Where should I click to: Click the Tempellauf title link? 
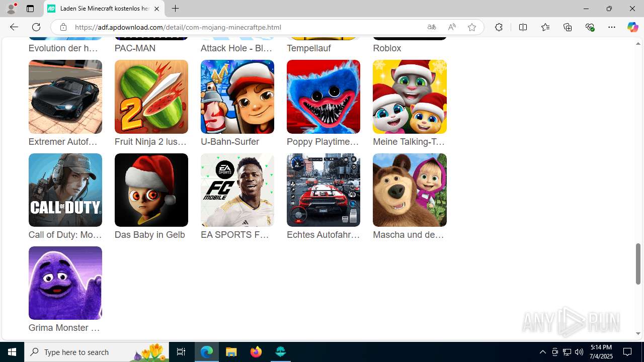[x=309, y=48]
